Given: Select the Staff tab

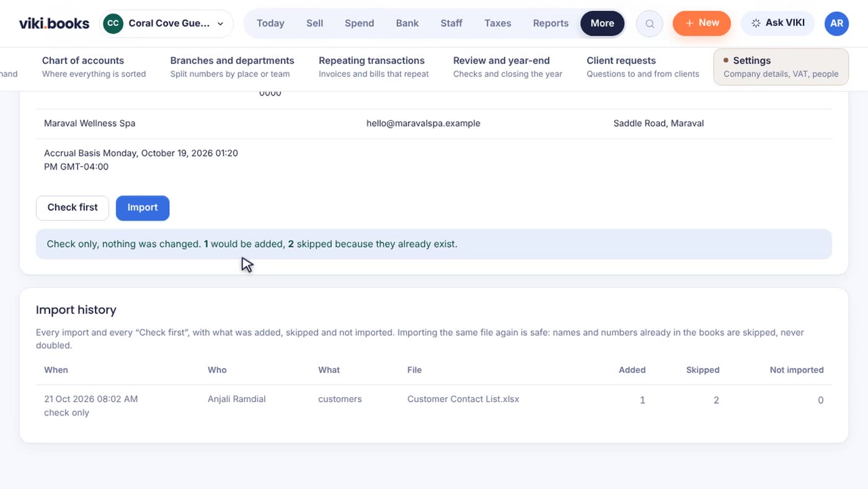Looking at the screenshot, I should (x=451, y=24).
